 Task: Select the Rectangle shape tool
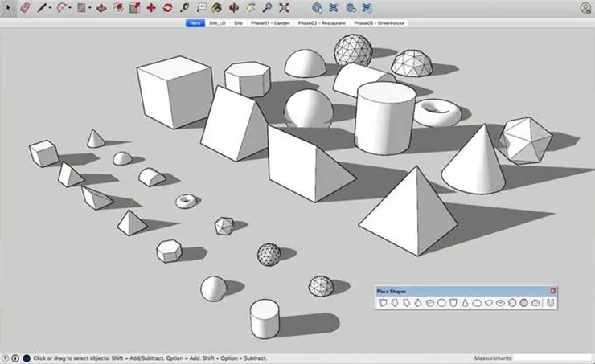pyautogui.click(x=81, y=7)
